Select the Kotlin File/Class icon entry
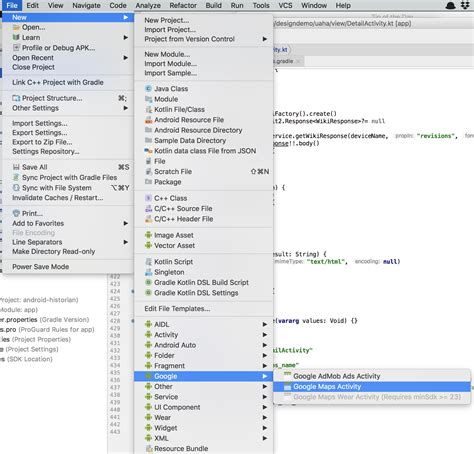474x454 pixels. (148, 109)
